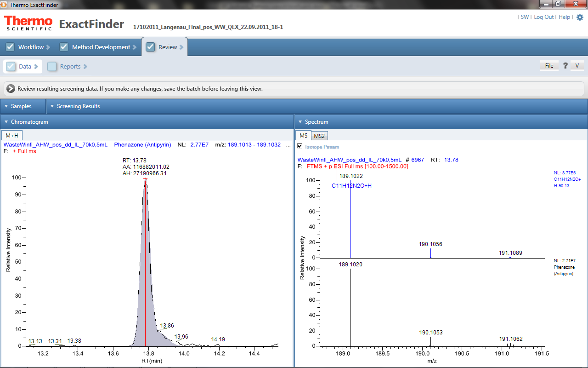
Task: Click the 191.1062 measured peak label
Action: click(x=511, y=339)
